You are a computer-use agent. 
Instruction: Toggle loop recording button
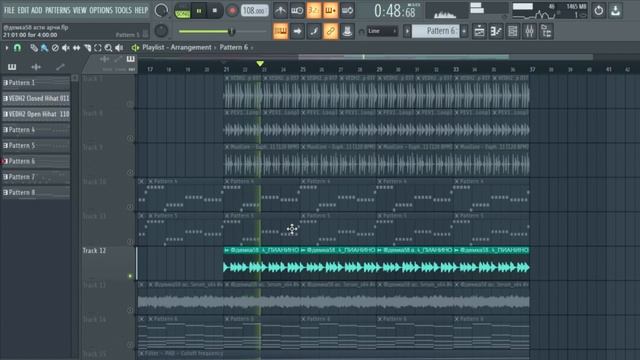pyautogui.click(x=347, y=11)
